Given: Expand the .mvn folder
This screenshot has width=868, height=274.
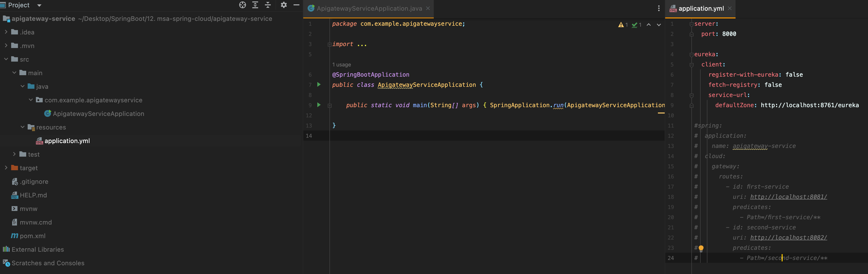Looking at the screenshot, I should (6, 45).
